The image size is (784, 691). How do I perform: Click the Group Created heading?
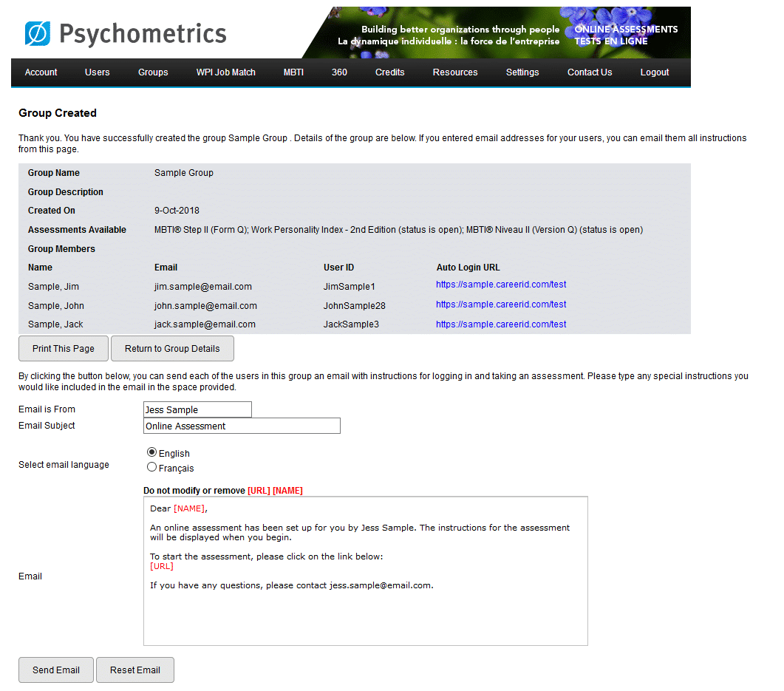(58, 113)
